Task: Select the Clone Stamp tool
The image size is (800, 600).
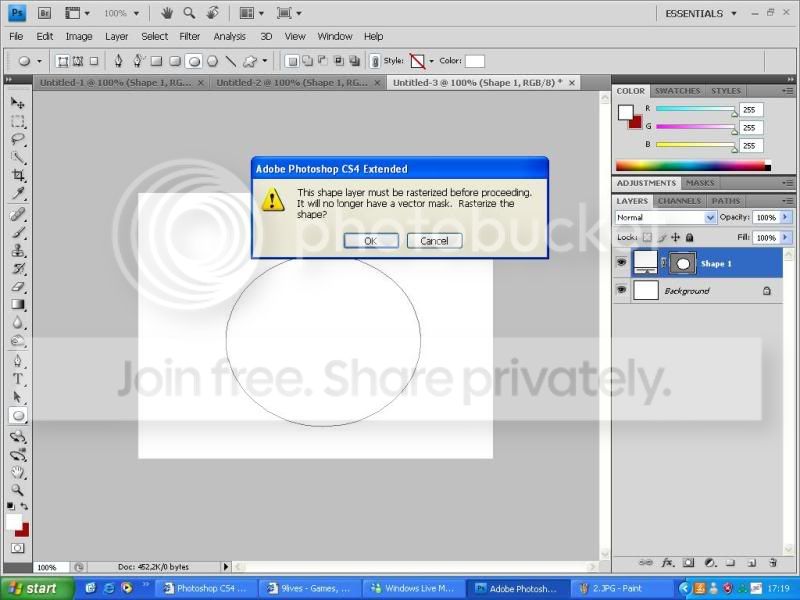Action: (x=18, y=250)
